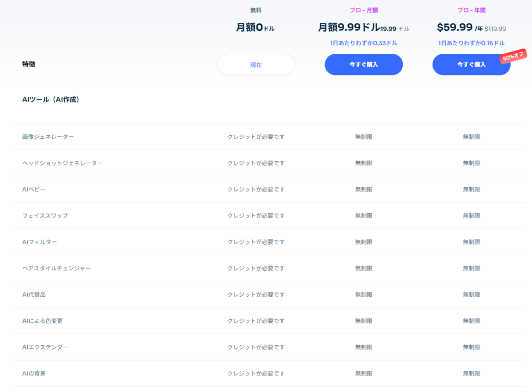Viewport: 532px width, 392px height.
Task: Select the AIエクステンダー row label
Action: tap(45, 347)
